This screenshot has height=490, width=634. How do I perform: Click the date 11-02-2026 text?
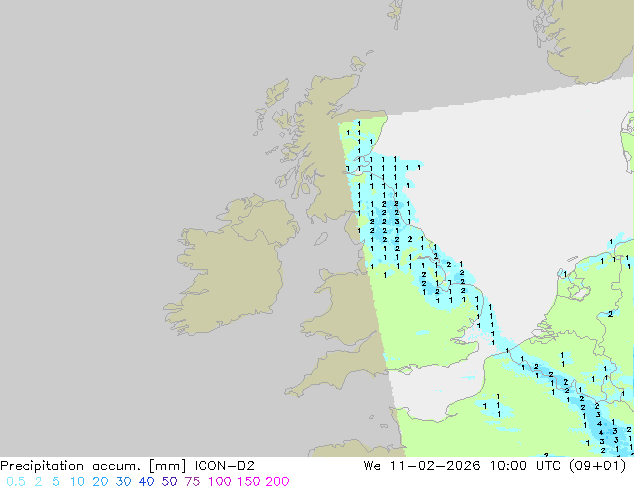[435, 466]
